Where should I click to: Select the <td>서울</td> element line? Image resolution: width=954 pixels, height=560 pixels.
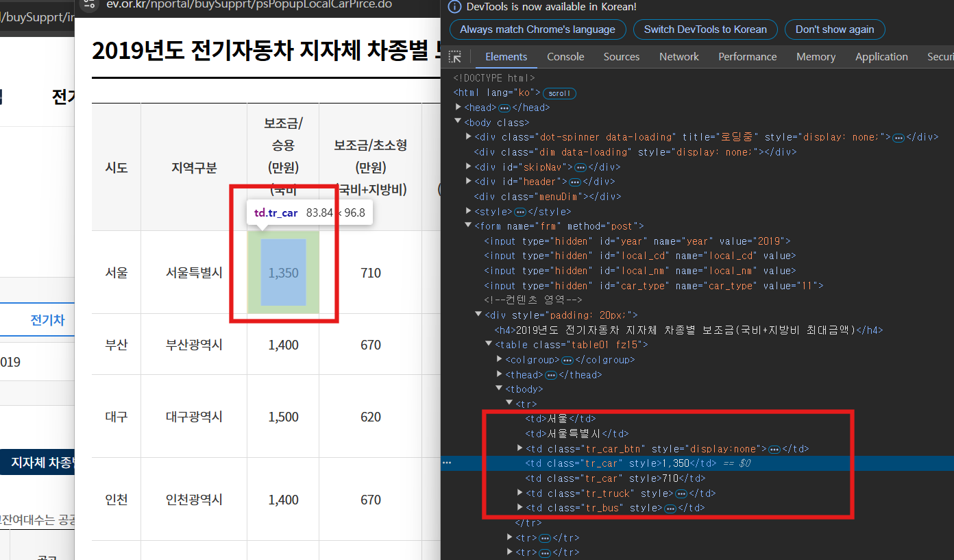coord(561,419)
